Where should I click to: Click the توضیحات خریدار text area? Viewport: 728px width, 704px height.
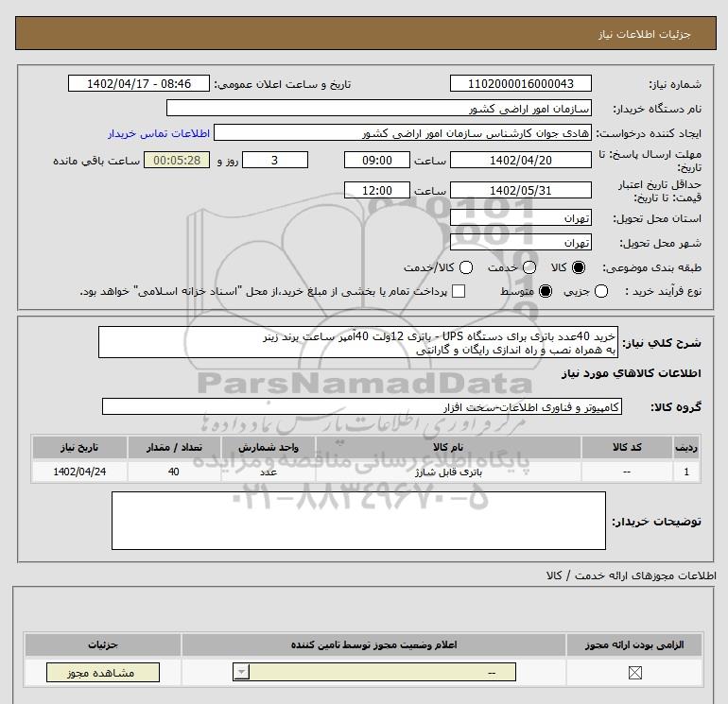(358, 521)
